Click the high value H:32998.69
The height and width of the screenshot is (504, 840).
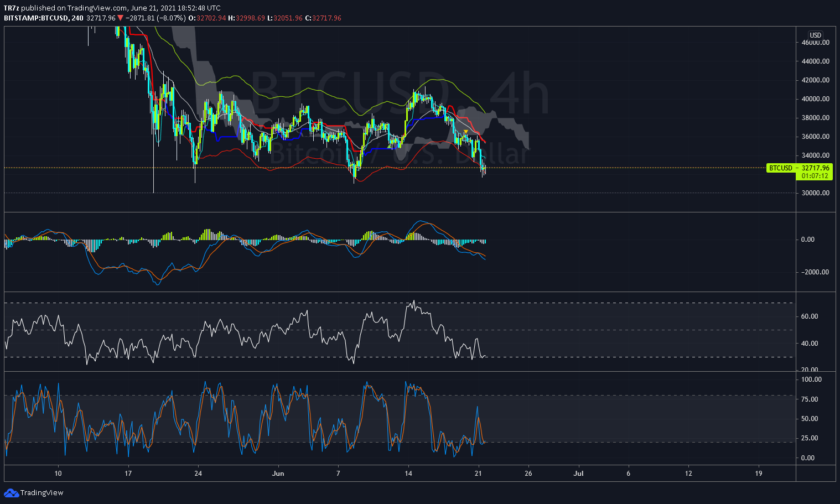(246, 18)
